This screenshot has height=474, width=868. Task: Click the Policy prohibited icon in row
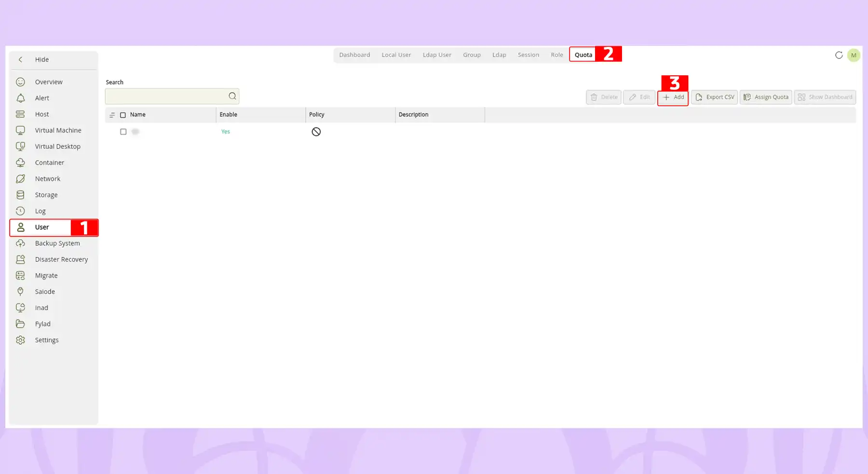point(316,132)
